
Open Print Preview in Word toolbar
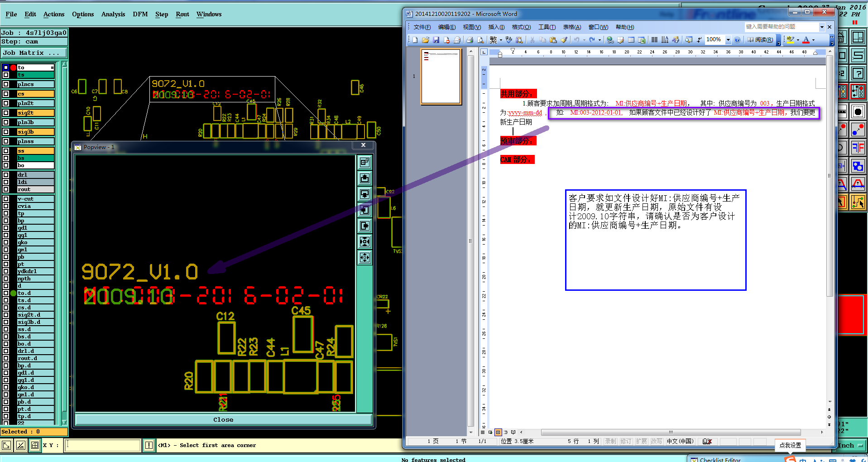click(480, 40)
